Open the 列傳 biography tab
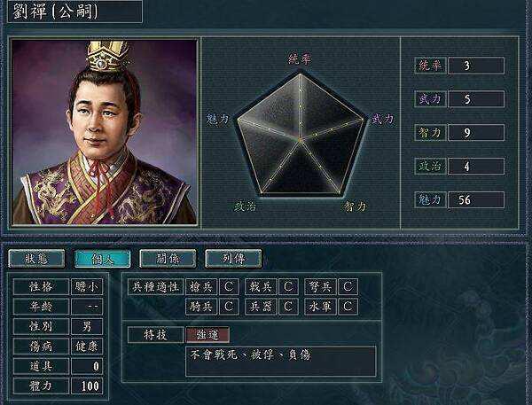 pyautogui.click(x=233, y=259)
